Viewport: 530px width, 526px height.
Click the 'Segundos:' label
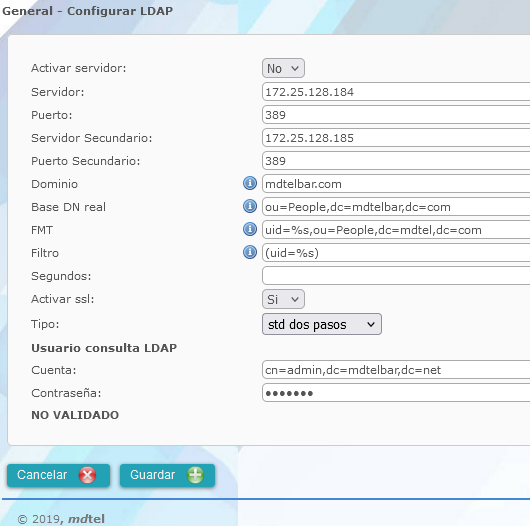point(61,276)
